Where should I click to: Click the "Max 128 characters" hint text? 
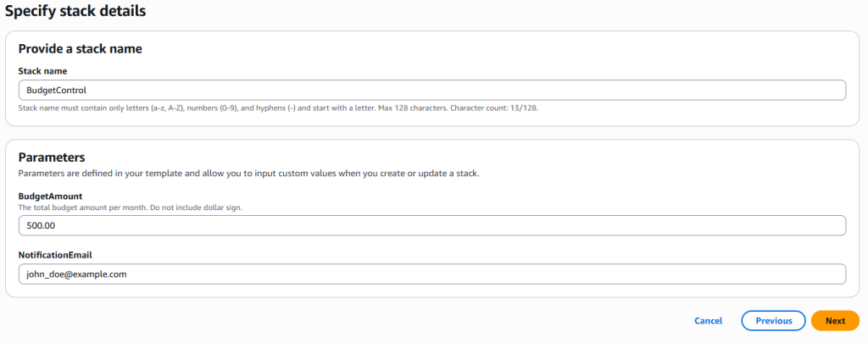[413, 108]
